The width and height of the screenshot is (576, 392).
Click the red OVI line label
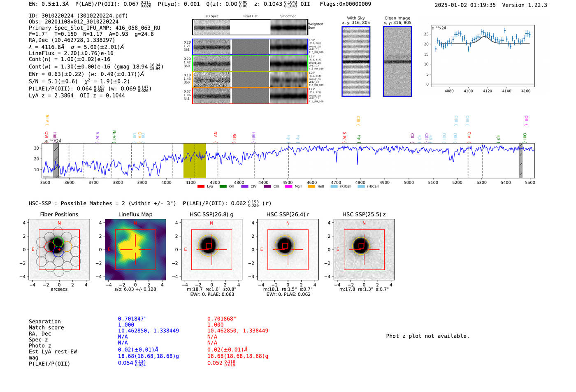click(46, 137)
